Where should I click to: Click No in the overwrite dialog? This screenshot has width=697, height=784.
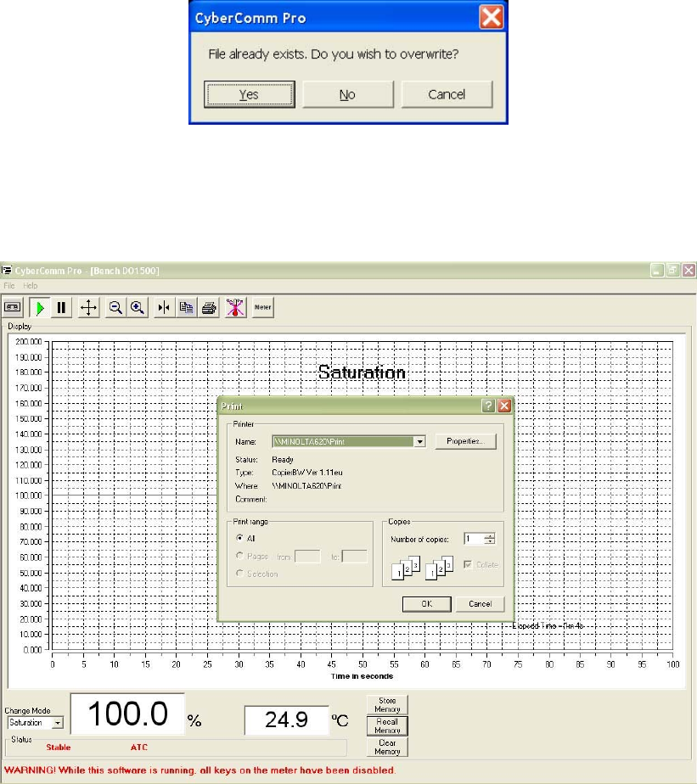click(x=348, y=94)
